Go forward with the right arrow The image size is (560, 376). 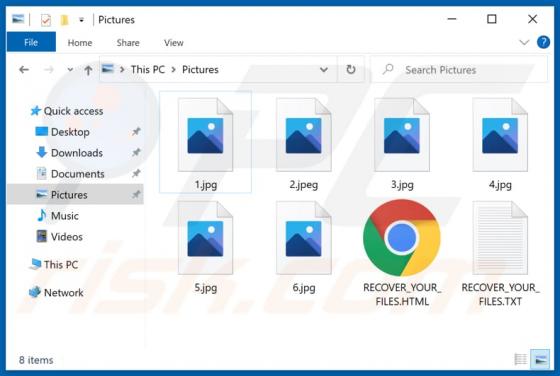click(49, 69)
